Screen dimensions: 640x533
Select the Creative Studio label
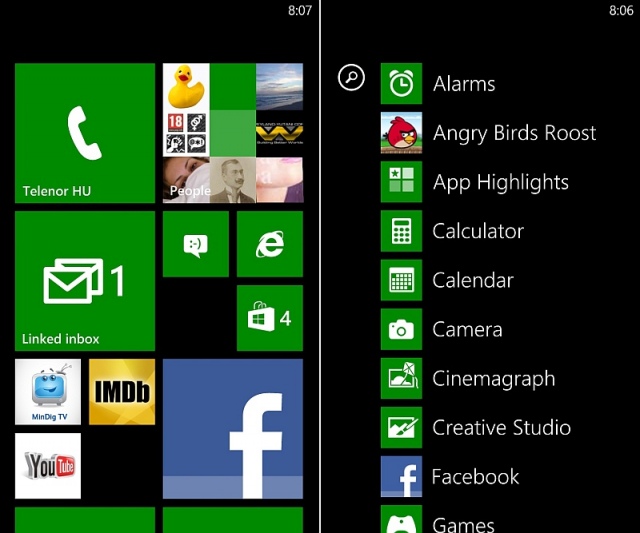[502, 427]
